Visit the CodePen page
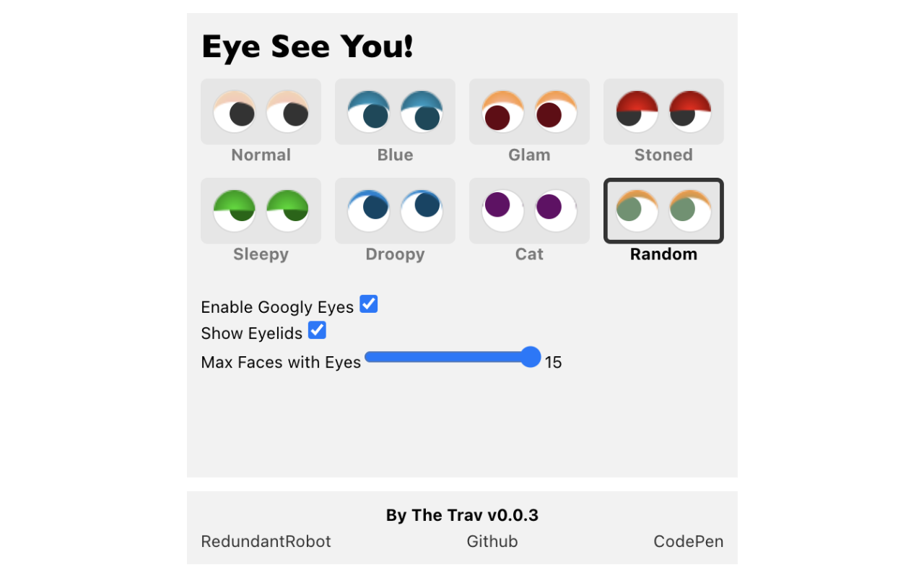This screenshot has width=924, height=578. pos(688,541)
